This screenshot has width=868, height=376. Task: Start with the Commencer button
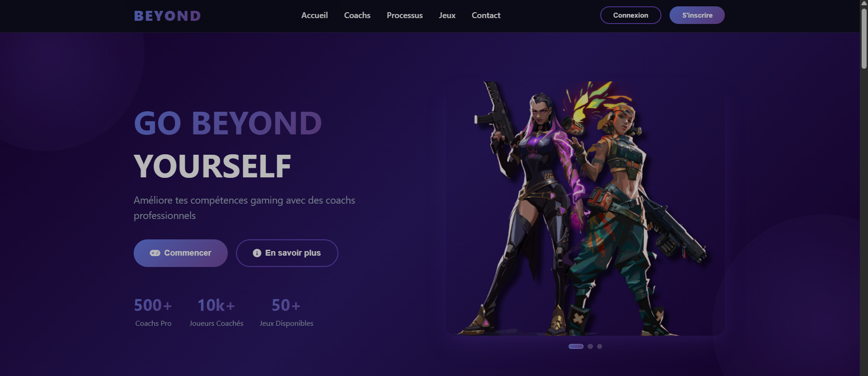[x=181, y=253]
